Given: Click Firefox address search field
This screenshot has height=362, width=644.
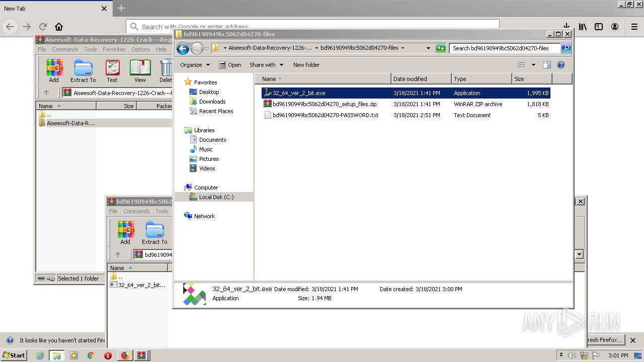Looking at the screenshot, I should point(313,27).
